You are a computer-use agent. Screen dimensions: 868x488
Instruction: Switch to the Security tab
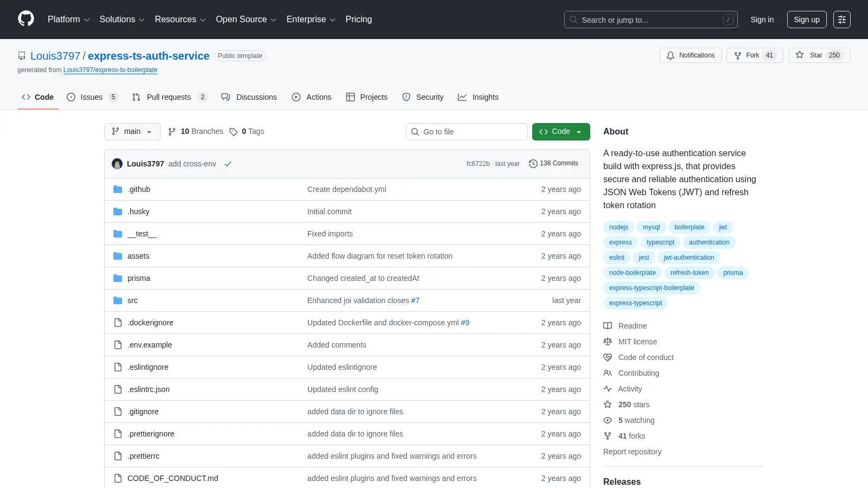point(423,97)
